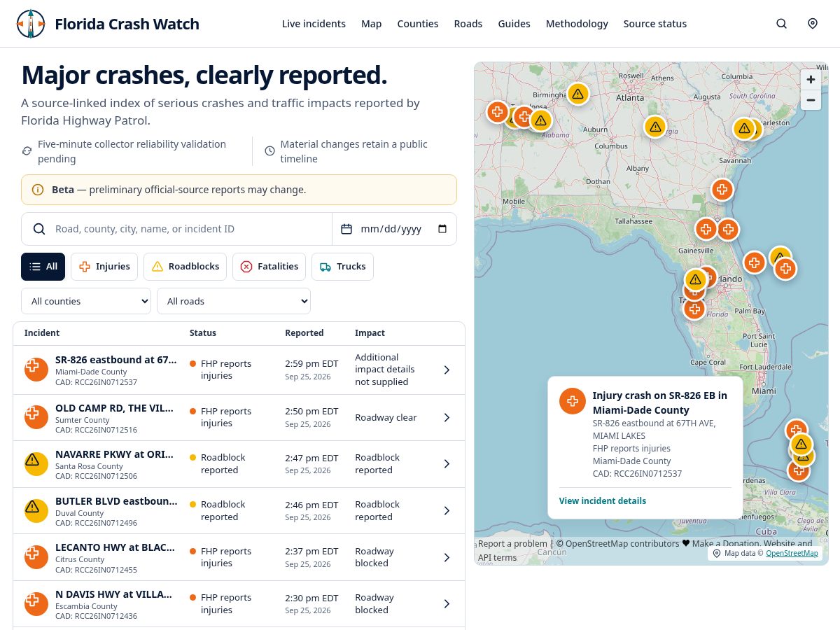Click the injury marker directly above Gainesville

[x=706, y=229]
